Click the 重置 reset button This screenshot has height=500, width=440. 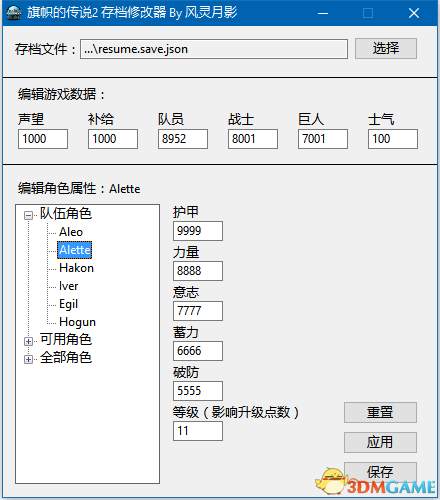click(380, 412)
